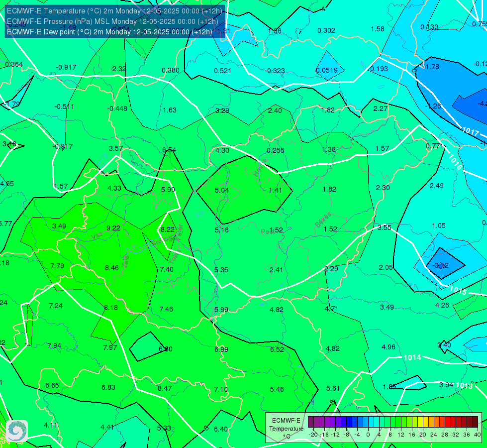Click the 5.99 dew point value
Screen dimensions: 487x448
(221, 310)
